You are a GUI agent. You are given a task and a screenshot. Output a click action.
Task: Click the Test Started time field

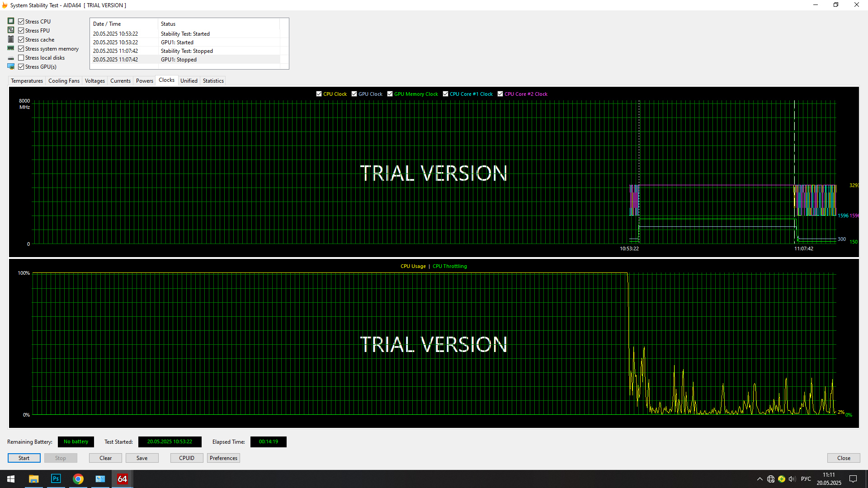tap(170, 442)
